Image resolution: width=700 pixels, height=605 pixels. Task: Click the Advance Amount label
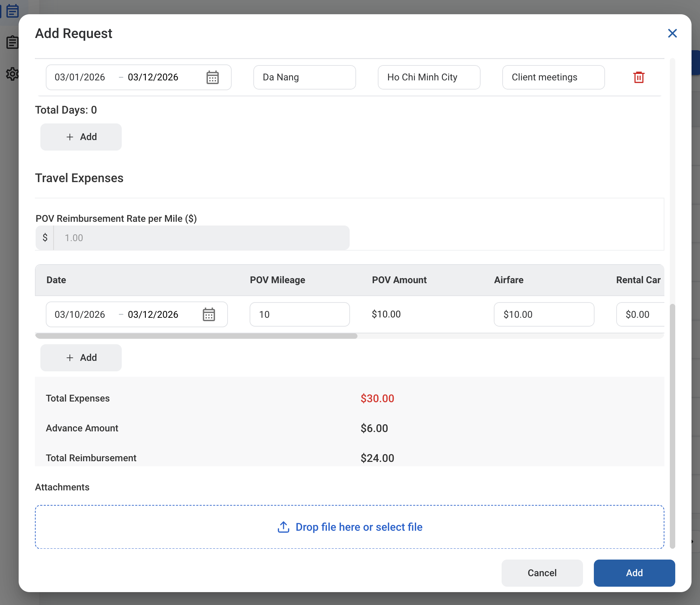82,428
